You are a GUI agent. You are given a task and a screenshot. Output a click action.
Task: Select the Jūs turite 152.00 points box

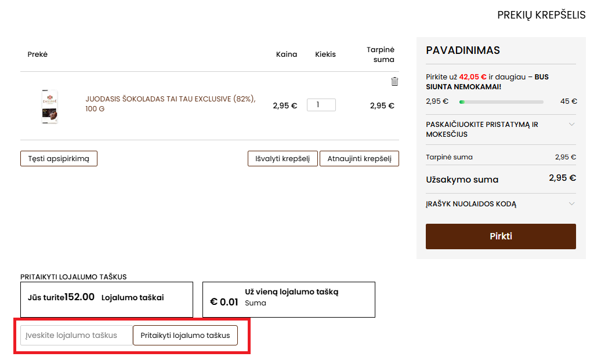coord(106,300)
